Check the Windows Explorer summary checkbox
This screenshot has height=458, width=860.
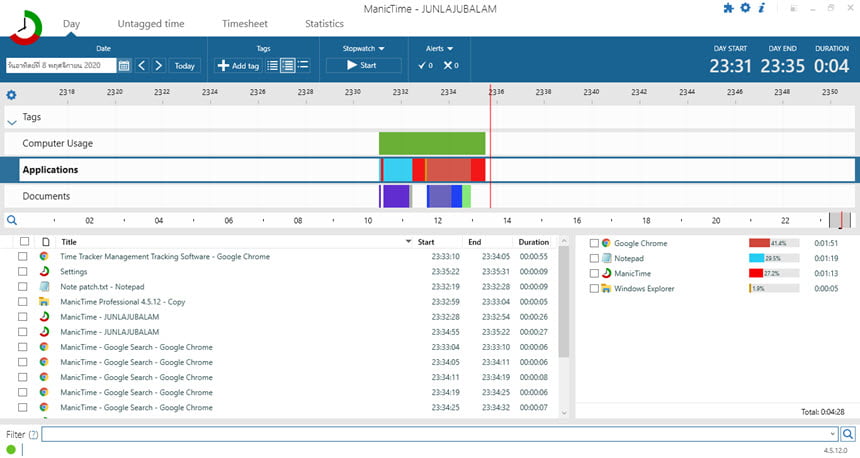(594, 288)
